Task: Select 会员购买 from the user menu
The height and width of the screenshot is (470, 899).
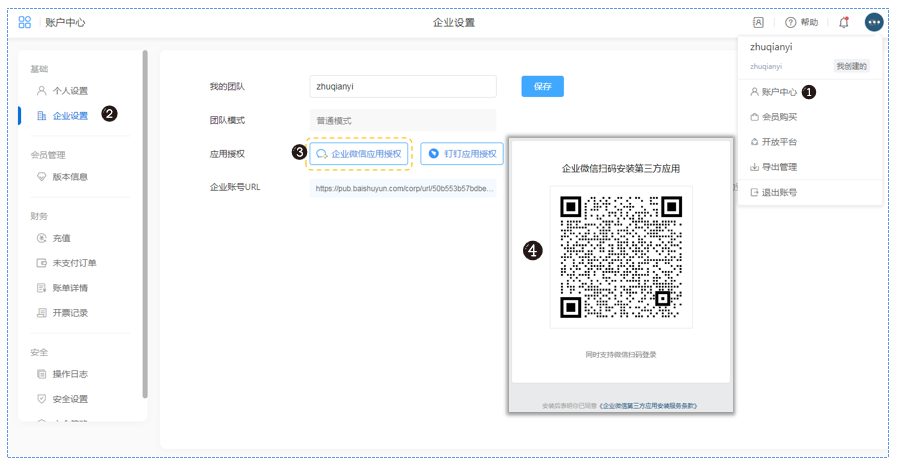Action: click(778, 117)
